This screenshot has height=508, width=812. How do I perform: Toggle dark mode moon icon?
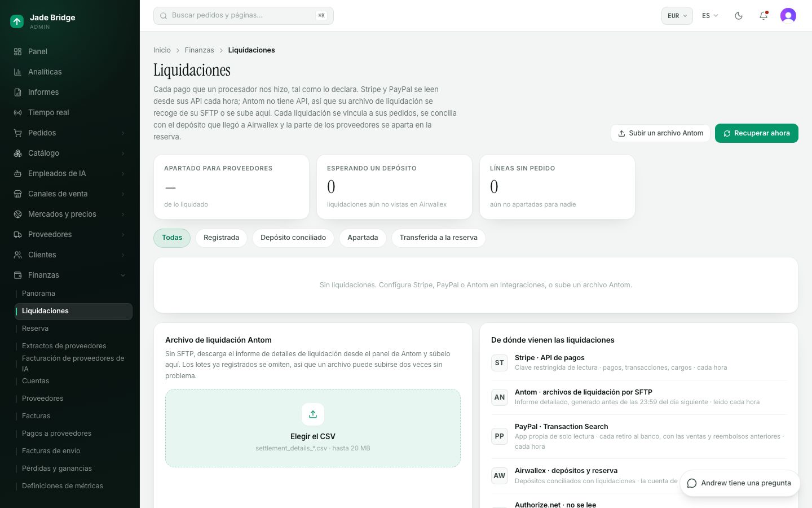click(x=739, y=16)
